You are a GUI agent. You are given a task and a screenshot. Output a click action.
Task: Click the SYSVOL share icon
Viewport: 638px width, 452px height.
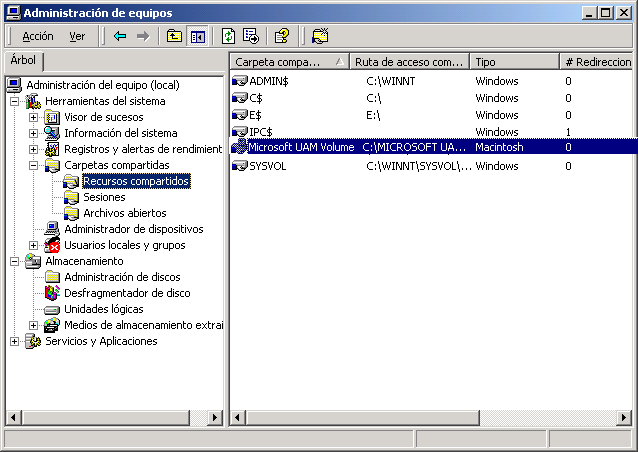[240, 166]
